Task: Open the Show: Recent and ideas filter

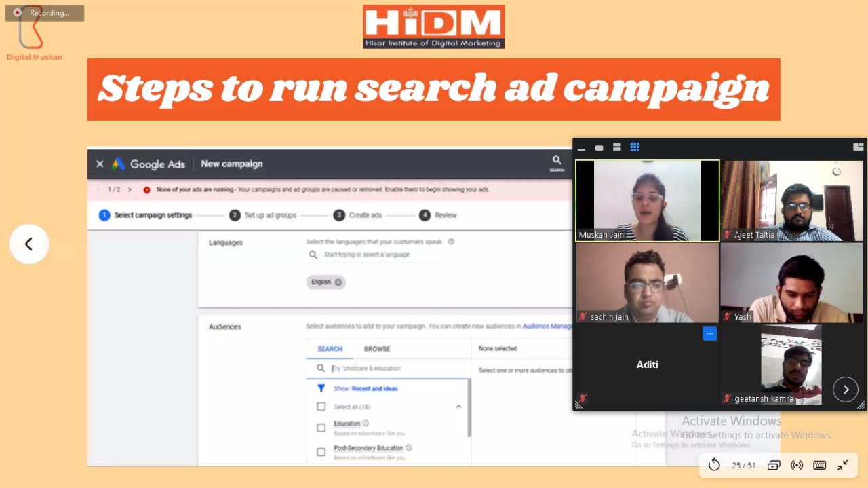Action: (366, 389)
